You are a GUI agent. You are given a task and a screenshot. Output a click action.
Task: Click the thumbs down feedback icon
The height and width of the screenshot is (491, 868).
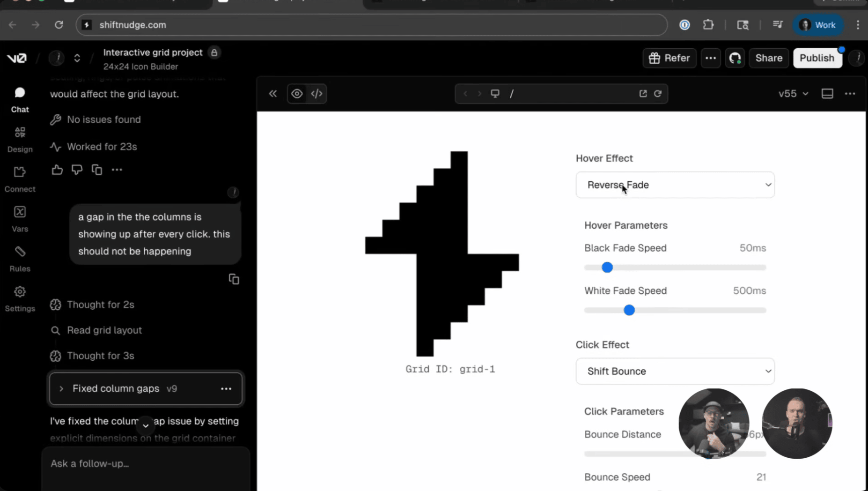click(77, 170)
